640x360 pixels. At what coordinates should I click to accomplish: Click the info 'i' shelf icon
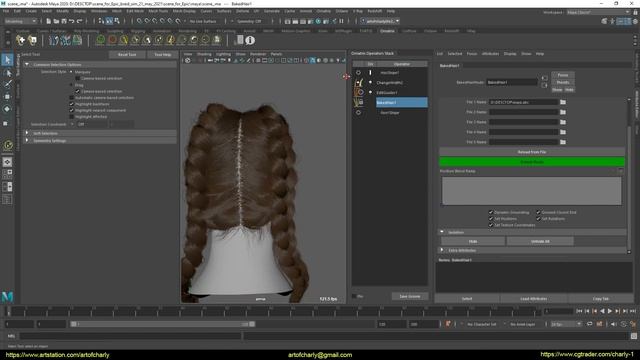coord(250,40)
